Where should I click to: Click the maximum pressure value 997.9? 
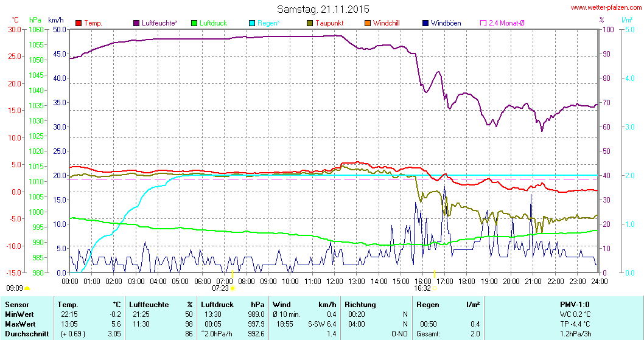[x=256, y=324]
